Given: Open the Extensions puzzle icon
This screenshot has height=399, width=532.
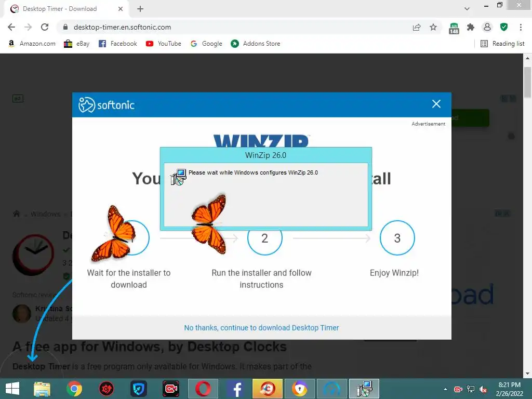Looking at the screenshot, I should (471, 27).
